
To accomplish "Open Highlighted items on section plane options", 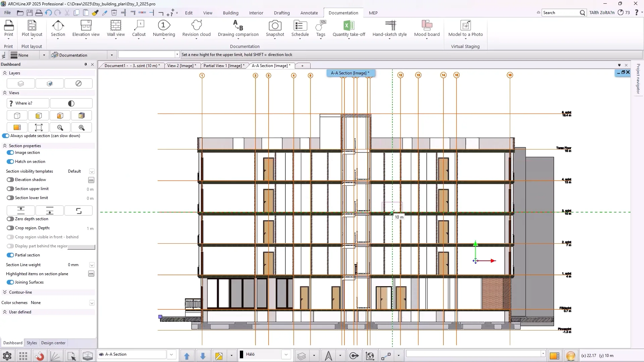I will point(91,274).
